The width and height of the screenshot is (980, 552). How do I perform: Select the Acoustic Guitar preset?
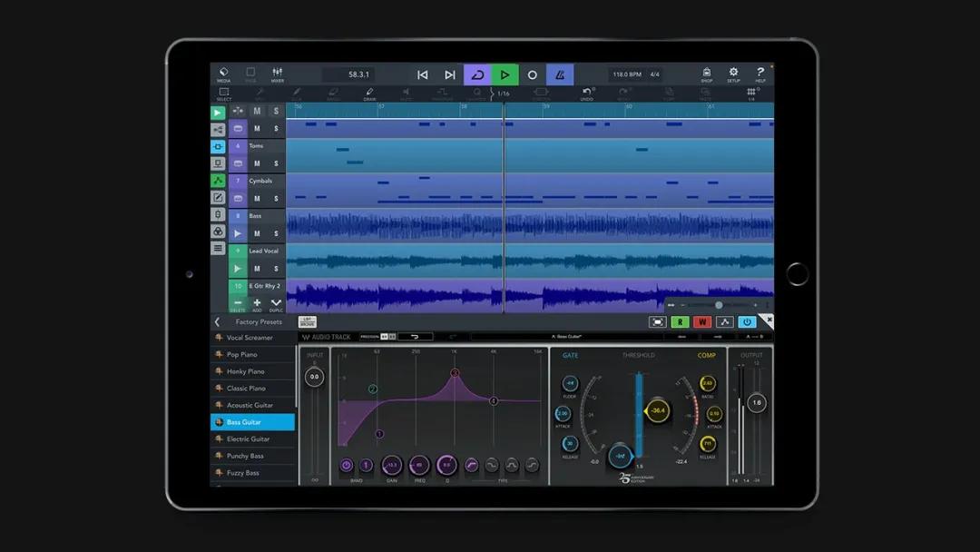pos(252,405)
